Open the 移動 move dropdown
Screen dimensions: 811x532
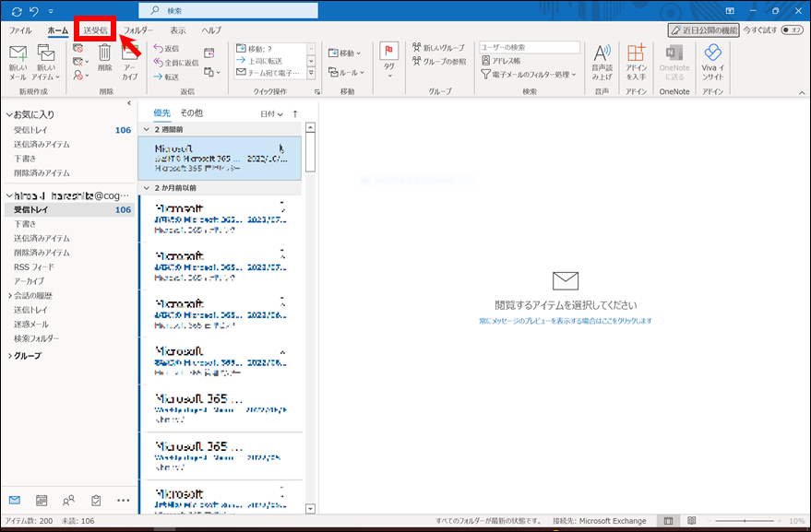coord(344,53)
